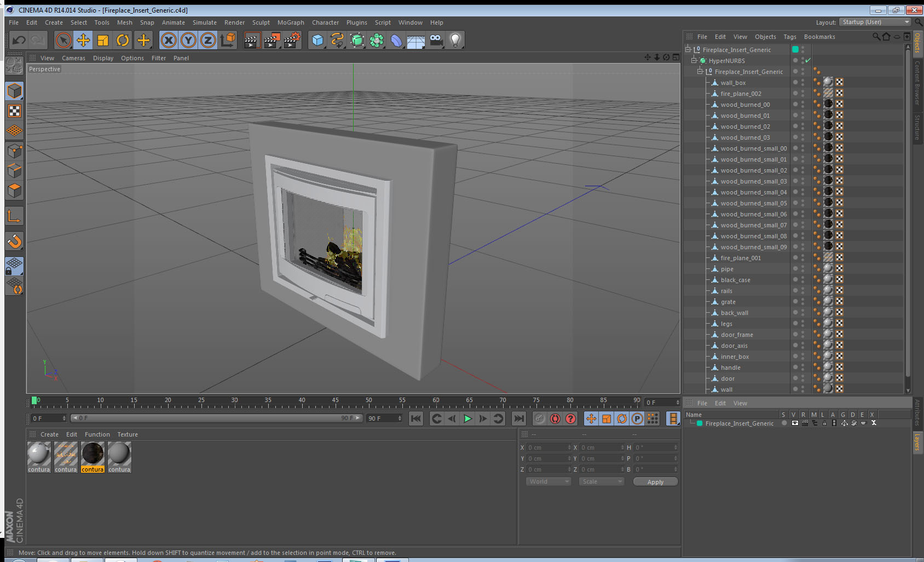This screenshot has width=924, height=562.
Task: Open the File menu
Action: (14, 22)
